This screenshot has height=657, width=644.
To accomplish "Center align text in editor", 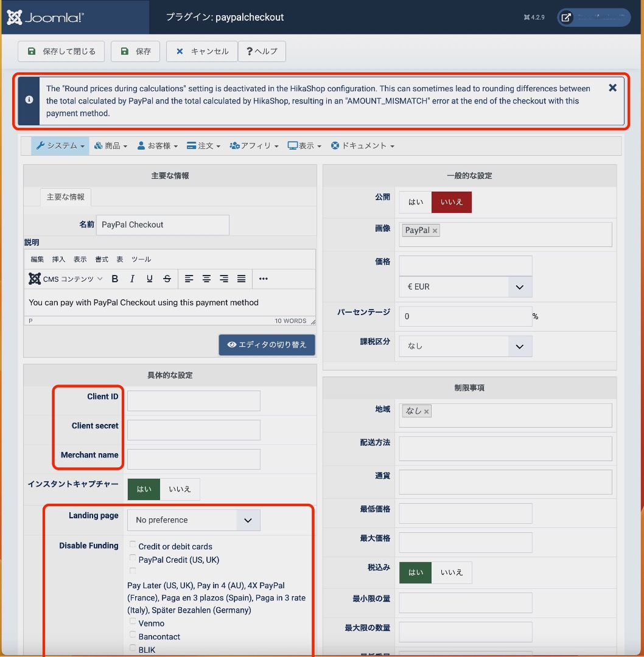I will 206,279.
